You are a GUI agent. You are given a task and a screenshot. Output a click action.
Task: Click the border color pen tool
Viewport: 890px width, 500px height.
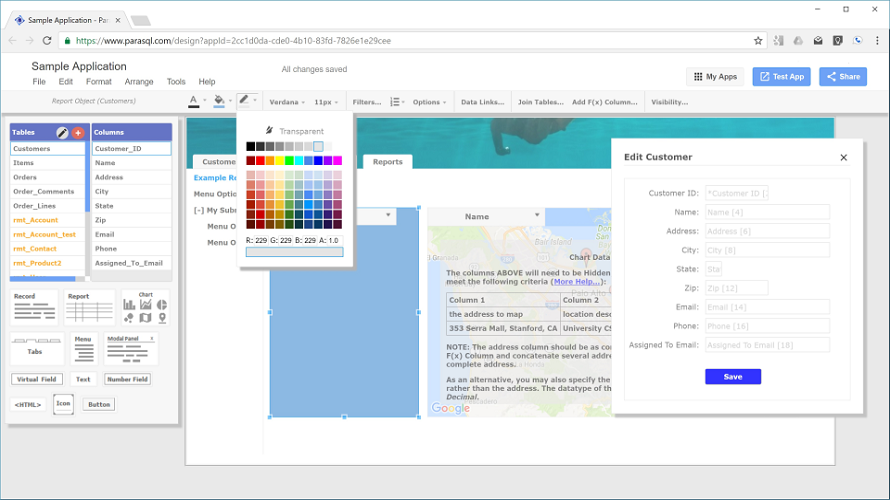[x=244, y=101]
